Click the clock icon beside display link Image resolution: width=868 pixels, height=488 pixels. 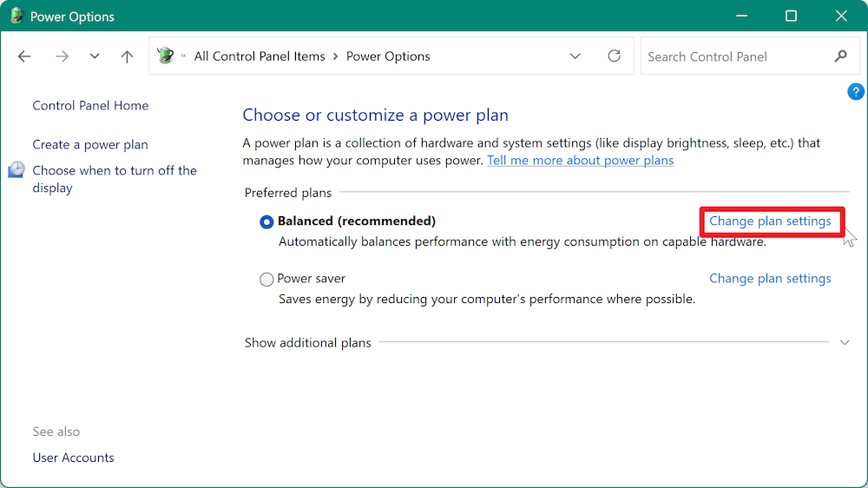tap(16, 169)
